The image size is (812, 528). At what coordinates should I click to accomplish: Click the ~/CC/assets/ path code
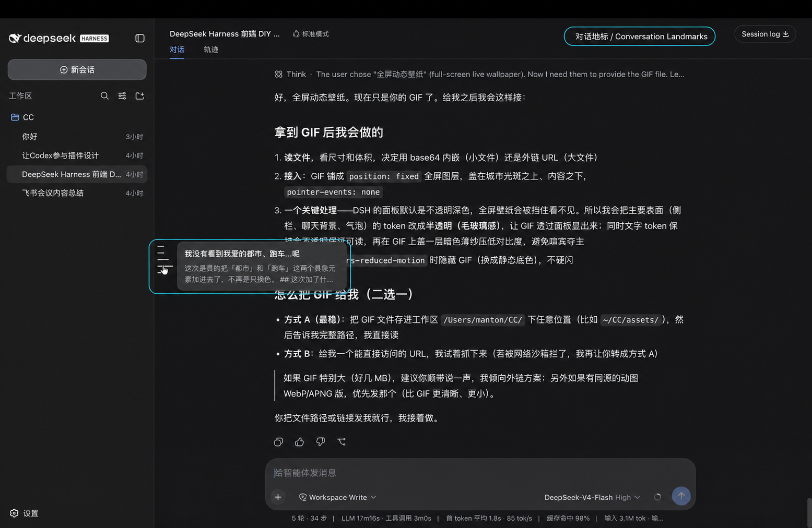pos(632,320)
